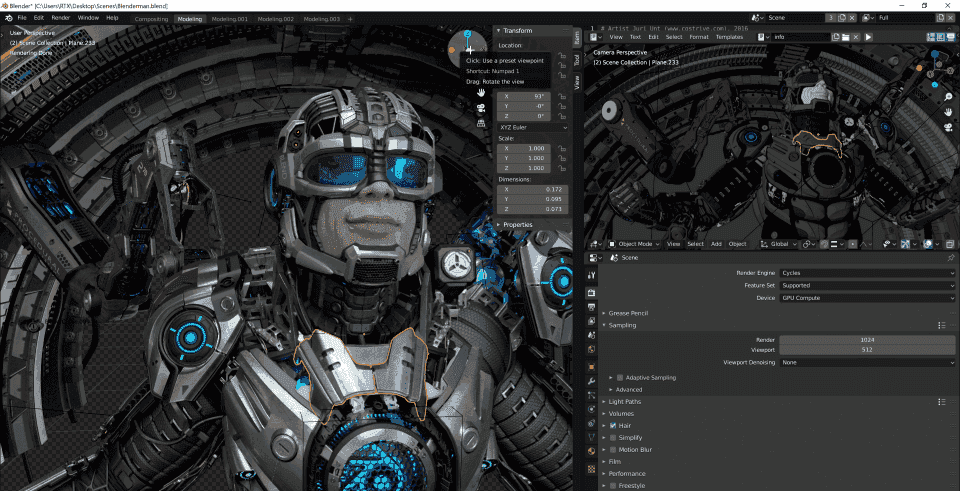Screen dimensions: 960x491
Task: Open the View Layer properties tab
Action: pos(591,321)
